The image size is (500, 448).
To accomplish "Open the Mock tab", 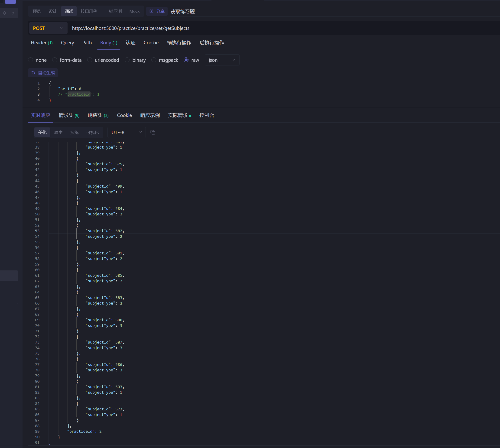I will [134, 11].
